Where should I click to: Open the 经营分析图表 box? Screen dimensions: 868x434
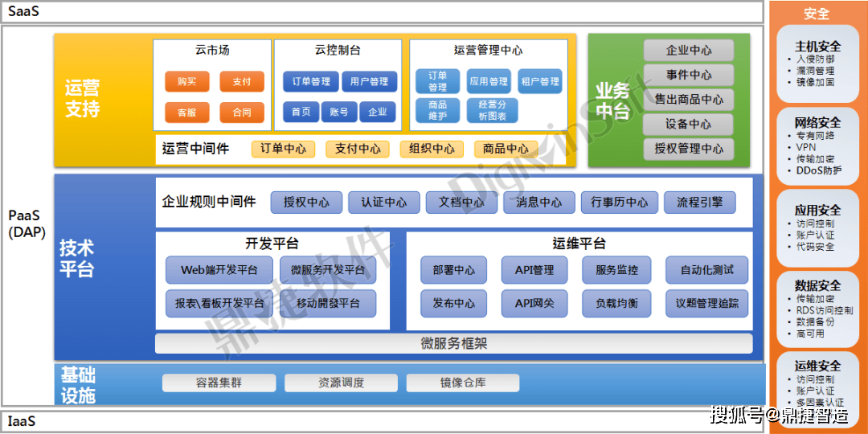(x=492, y=110)
